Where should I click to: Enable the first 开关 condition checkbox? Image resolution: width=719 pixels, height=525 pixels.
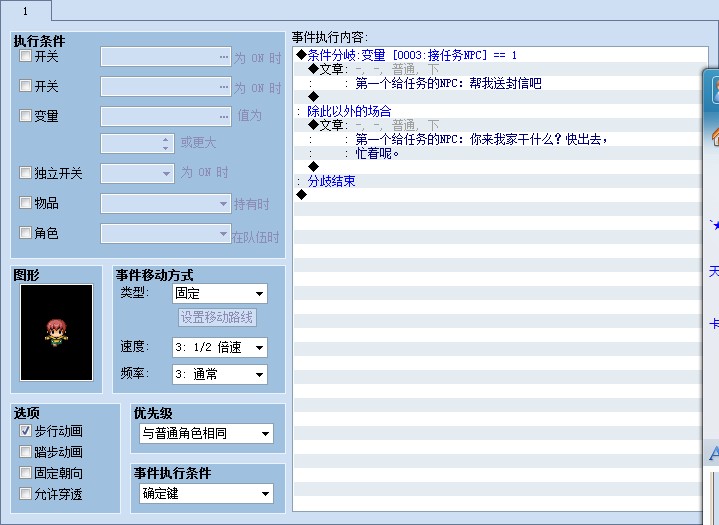(x=25, y=56)
